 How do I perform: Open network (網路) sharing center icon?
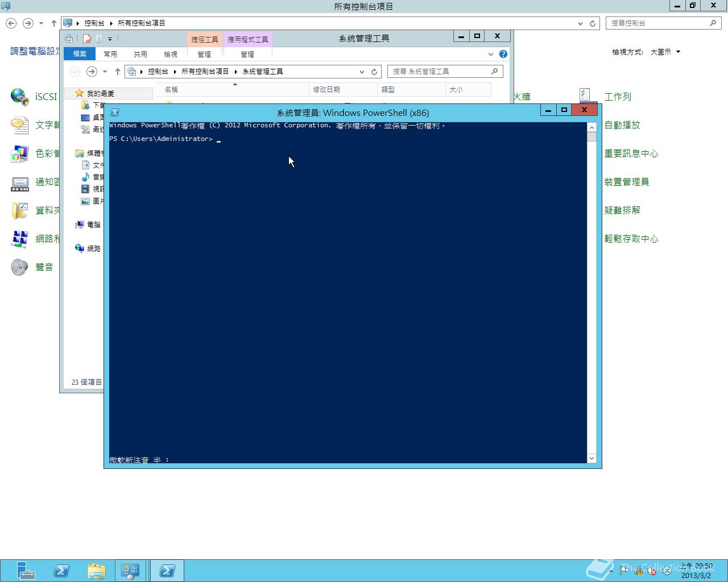pos(19,239)
